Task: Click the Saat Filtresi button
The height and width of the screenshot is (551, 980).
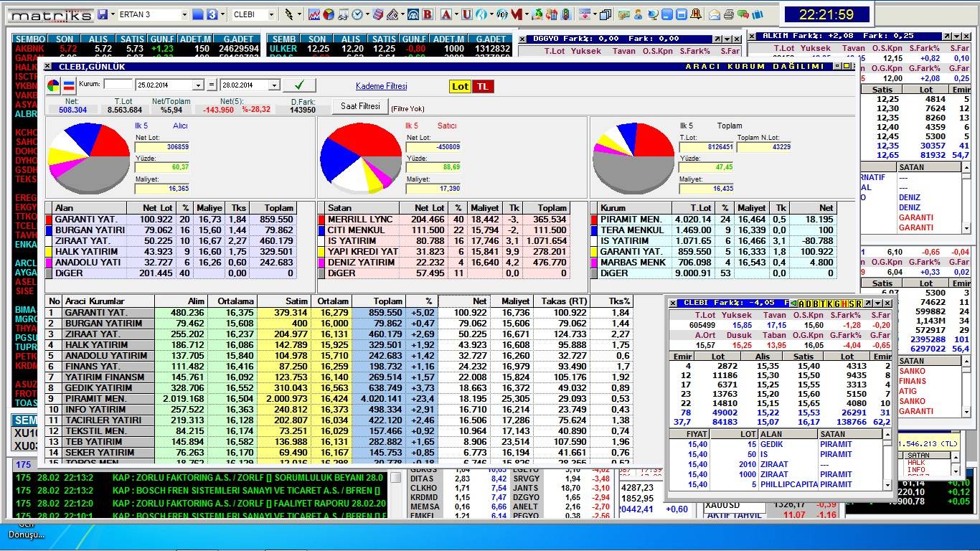Action: click(360, 106)
